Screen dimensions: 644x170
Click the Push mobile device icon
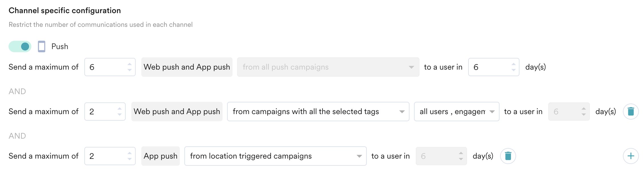pyautogui.click(x=42, y=46)
